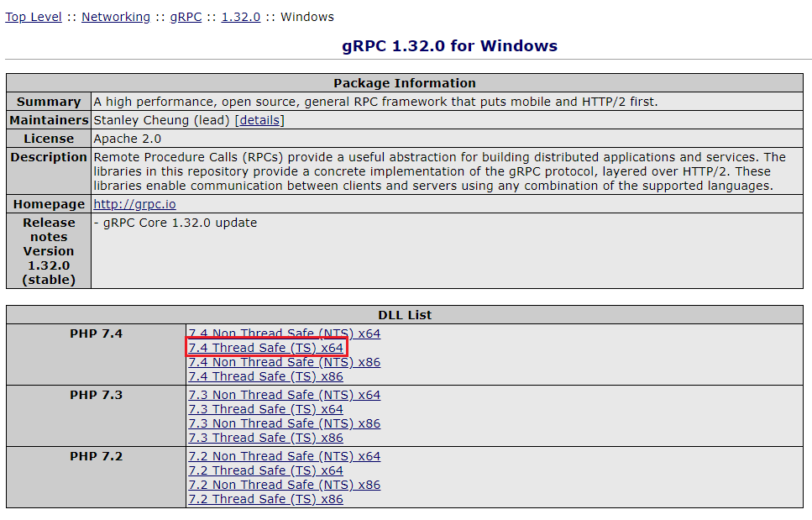
Task: Navigate to the Networking category link
Action: coord(115,17)
